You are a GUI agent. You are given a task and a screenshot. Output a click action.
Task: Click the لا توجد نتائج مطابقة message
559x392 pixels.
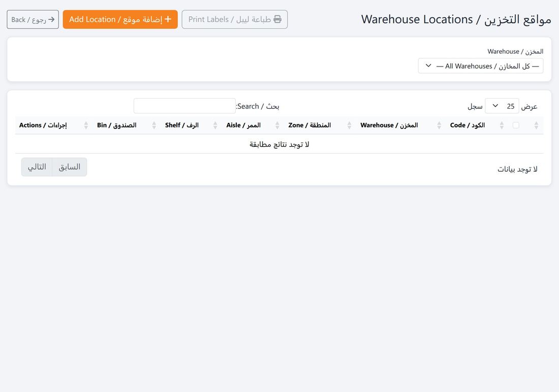(x=279, y=144)
